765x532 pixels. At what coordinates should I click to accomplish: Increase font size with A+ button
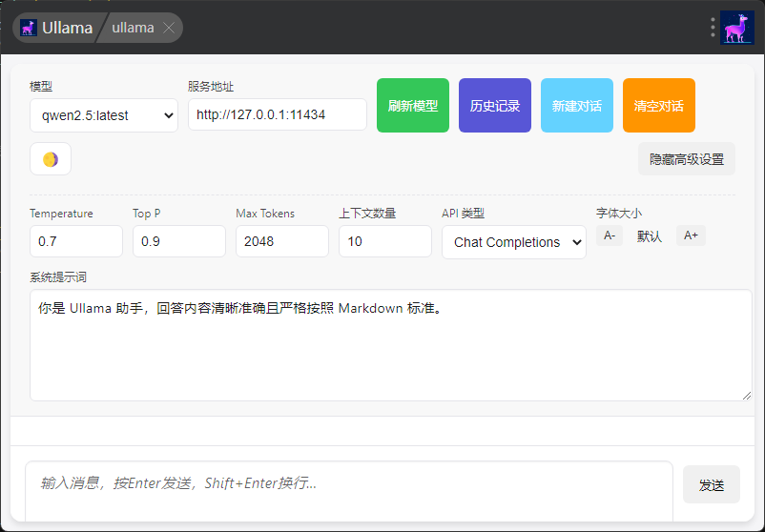[x=691, y=236]
